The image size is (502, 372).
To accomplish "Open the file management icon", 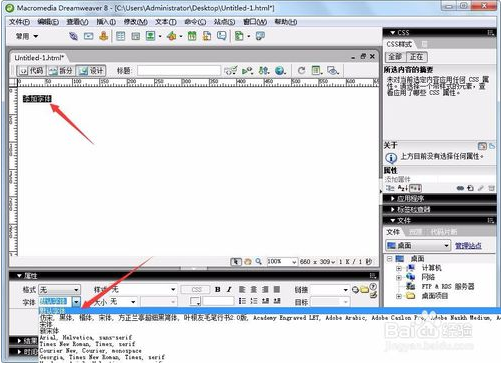I will pos(264,71).
